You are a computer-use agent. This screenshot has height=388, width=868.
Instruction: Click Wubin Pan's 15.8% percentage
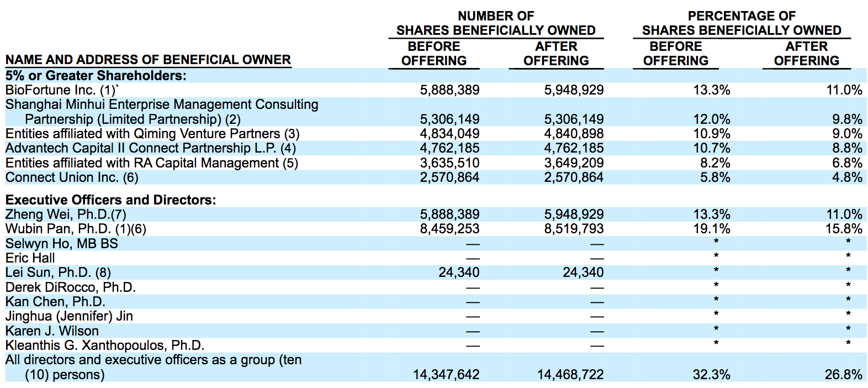pyautogui.click(x=844, y=229)
